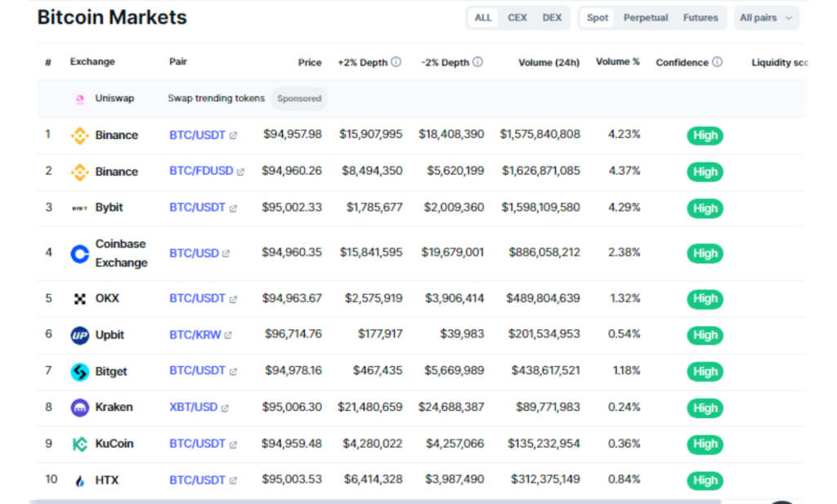
Task: Click the 4.29% volume share value
Action: pyautogui.click(x=624, y=207)
